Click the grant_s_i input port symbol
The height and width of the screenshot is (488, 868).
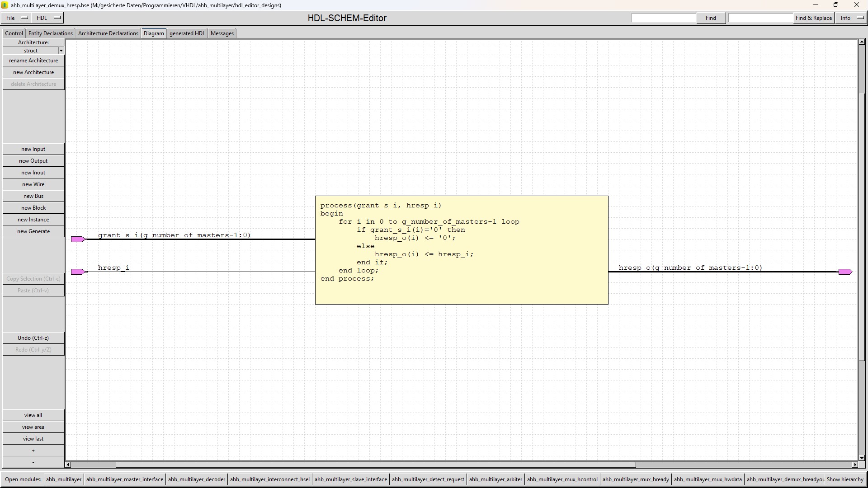77,239
